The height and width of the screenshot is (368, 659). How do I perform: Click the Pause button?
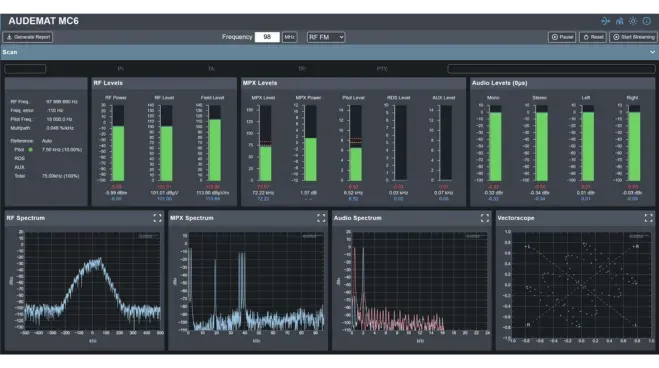[562, 37]
